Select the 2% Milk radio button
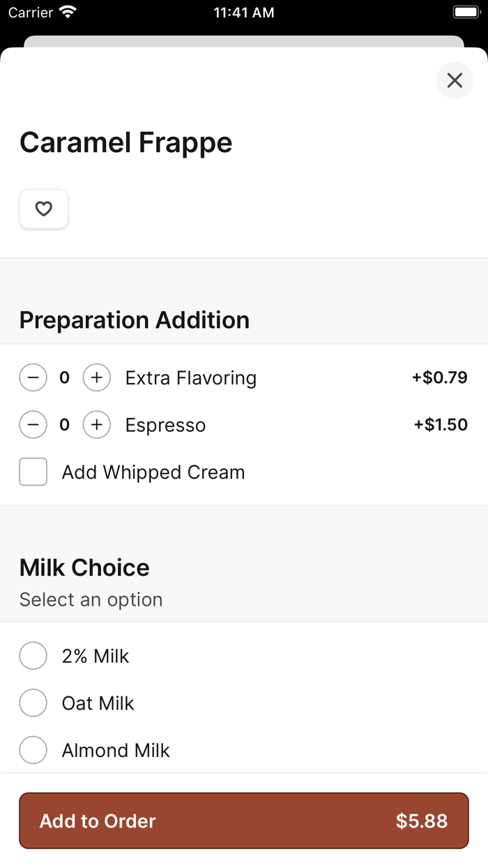This screenshot has width=488, height=868. point(33,656)
